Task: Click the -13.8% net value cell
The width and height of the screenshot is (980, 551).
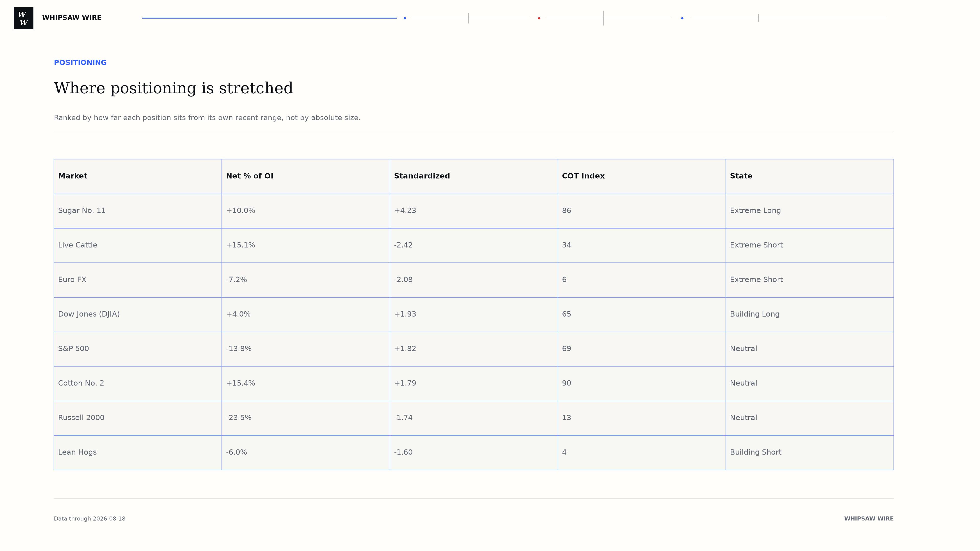Action: point(306,349)
